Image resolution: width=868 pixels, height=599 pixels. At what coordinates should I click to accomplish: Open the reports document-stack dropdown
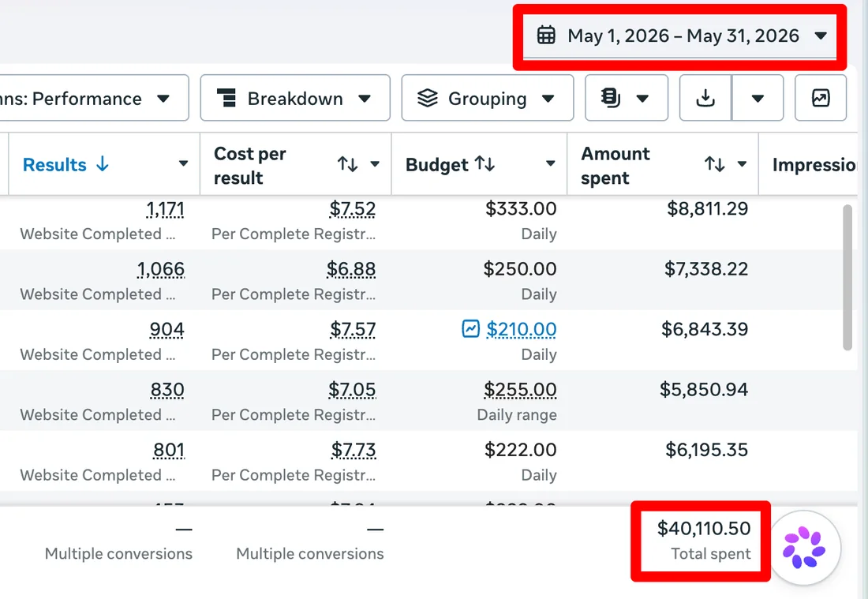(x=627, y=99)
